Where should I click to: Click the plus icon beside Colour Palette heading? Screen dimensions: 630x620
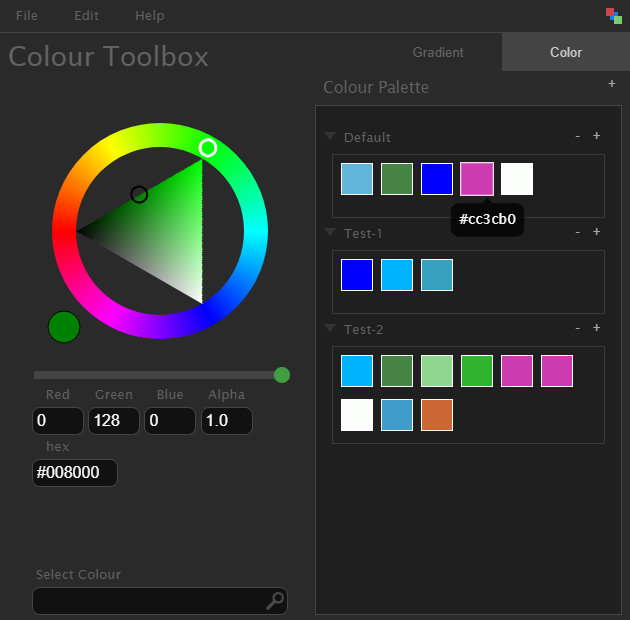click(612, 85)
